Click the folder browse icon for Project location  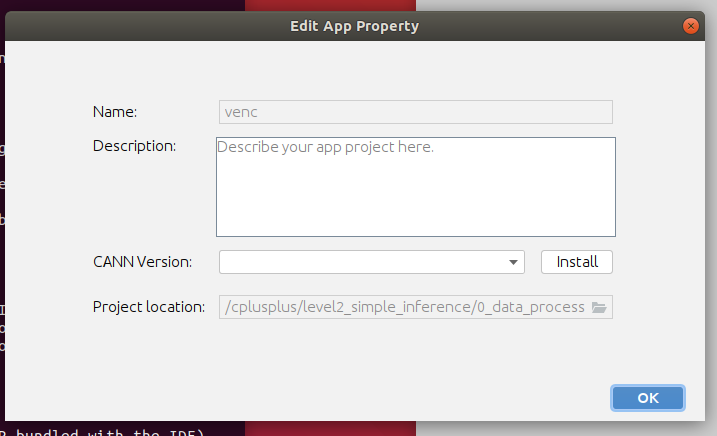pos(599,307)
